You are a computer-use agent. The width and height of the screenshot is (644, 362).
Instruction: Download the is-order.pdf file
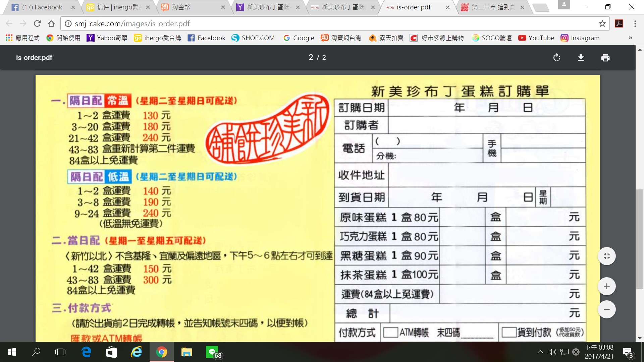point(581,58)
